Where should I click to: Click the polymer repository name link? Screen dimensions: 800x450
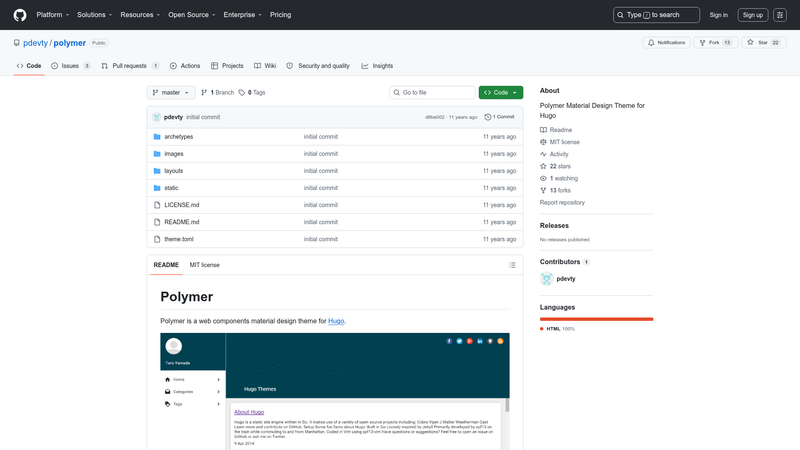click(x=69, y=43)
